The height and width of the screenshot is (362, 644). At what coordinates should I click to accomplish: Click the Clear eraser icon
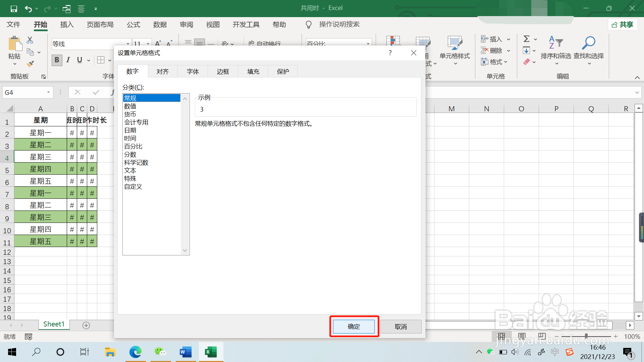527,62
